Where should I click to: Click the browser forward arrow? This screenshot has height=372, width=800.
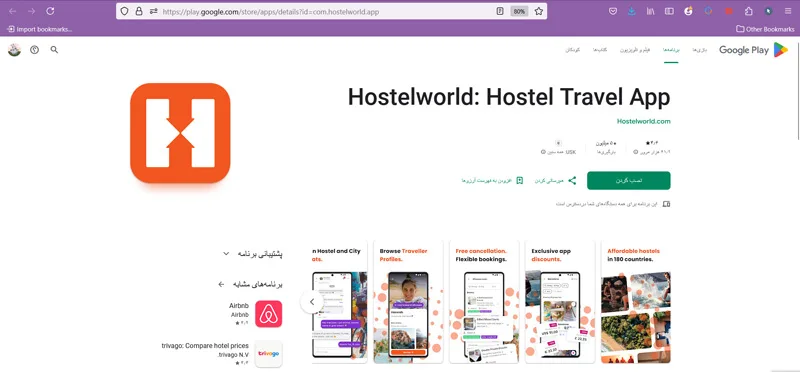pyautogui.click(x=32, y=11)
